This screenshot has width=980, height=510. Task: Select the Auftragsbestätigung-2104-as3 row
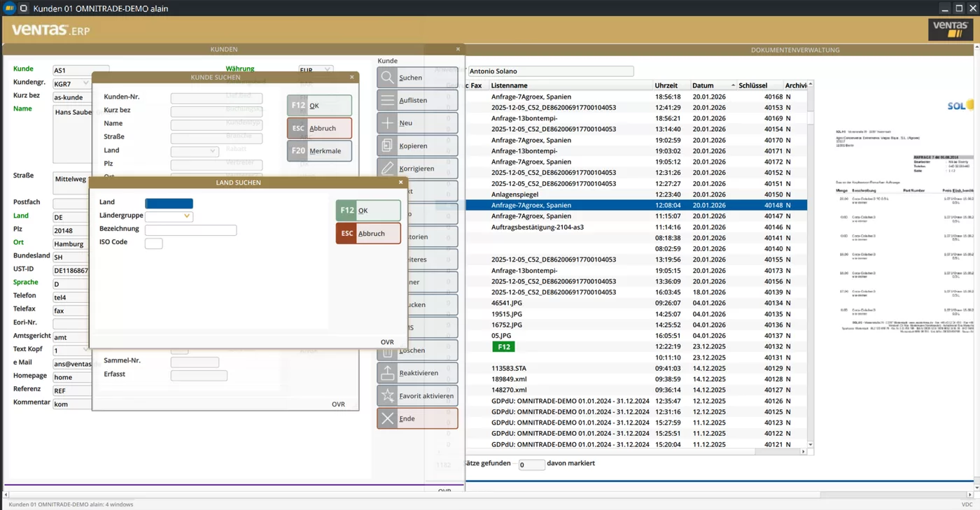pos(636,227)
